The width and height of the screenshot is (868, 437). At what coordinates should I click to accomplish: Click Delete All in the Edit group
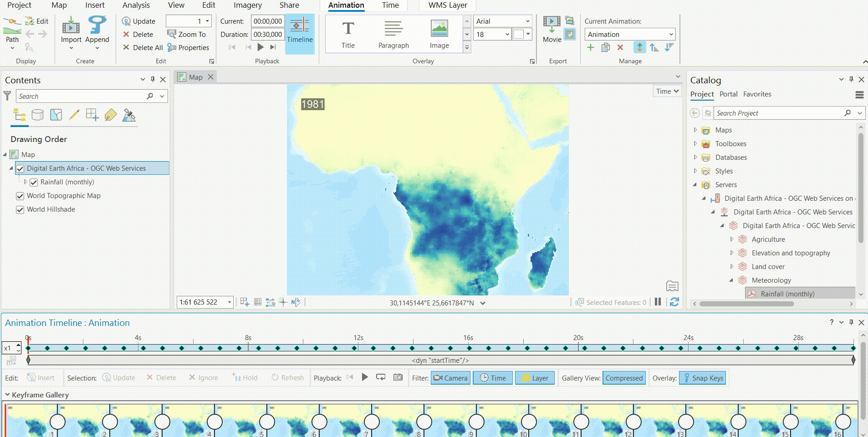[142, 47]
